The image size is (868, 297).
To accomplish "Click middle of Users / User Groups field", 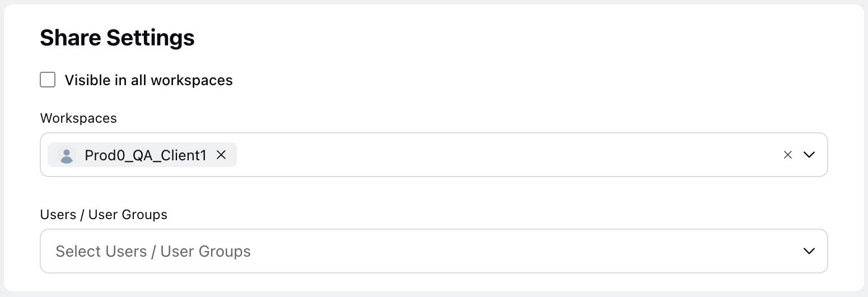I will point(434,251).
